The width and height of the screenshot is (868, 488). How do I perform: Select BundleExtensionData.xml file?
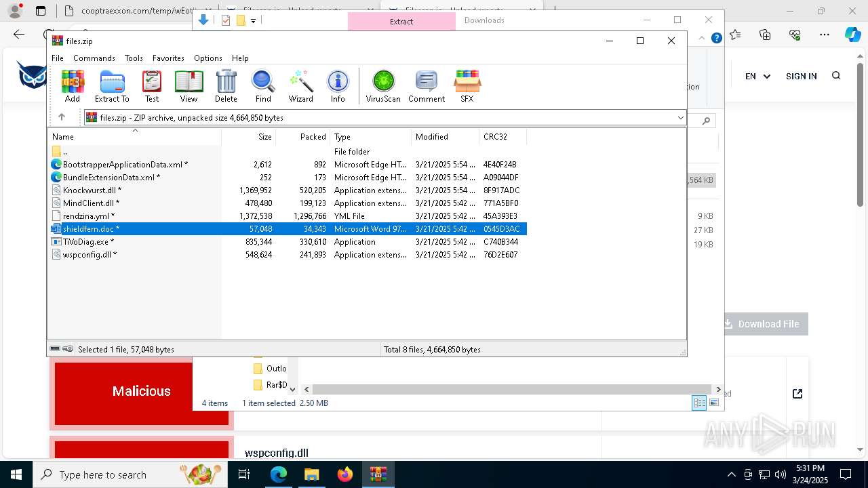(x=288, y=178)
